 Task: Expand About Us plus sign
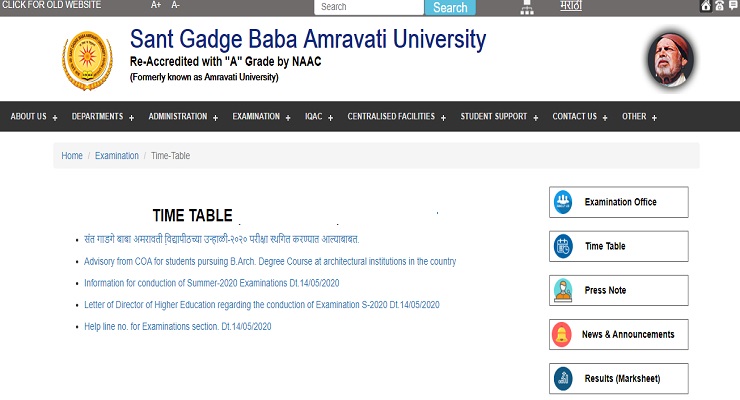pos(55,118)
